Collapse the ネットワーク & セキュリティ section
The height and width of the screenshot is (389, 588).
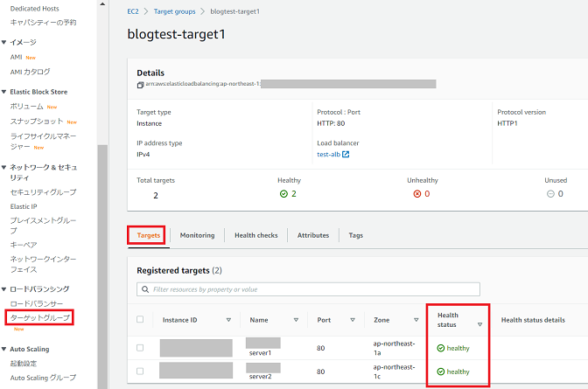[4, 167]
